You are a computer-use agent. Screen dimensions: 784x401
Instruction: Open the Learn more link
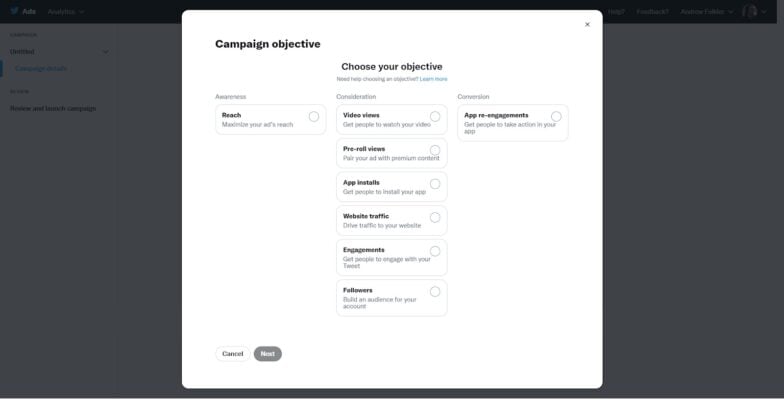pos(434,79)
